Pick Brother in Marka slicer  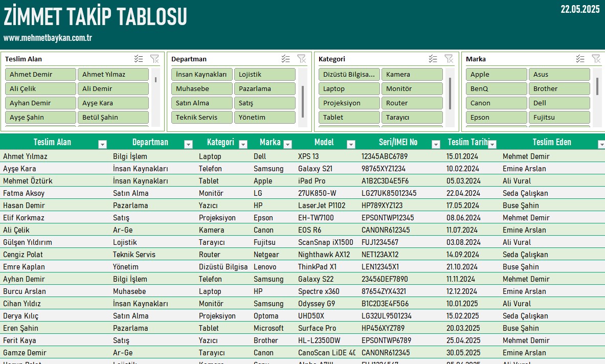pyautogui.click(x=559, y=88)
